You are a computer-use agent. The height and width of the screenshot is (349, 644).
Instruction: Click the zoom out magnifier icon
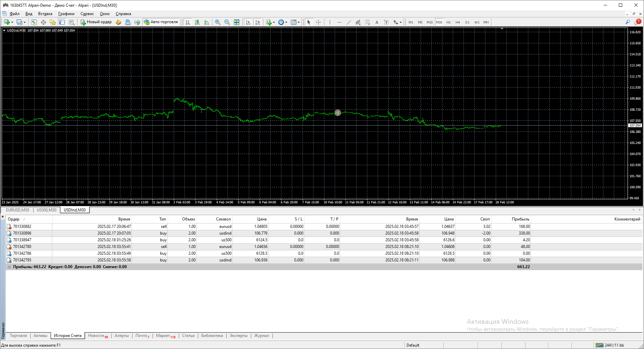[x=227, y=22]
